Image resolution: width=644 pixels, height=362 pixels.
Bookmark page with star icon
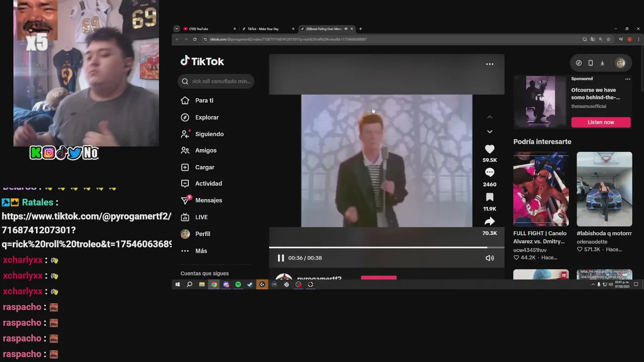click(x=608, y=39)
